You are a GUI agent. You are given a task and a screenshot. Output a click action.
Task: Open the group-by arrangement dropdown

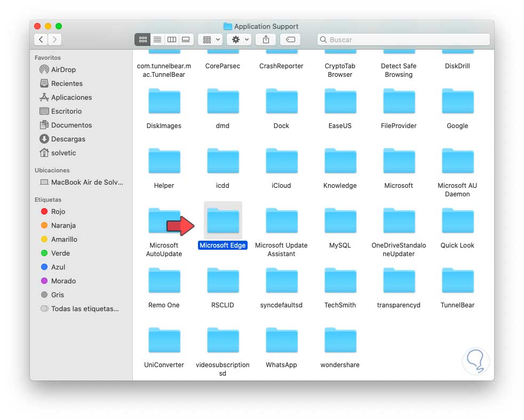point(211,39)
